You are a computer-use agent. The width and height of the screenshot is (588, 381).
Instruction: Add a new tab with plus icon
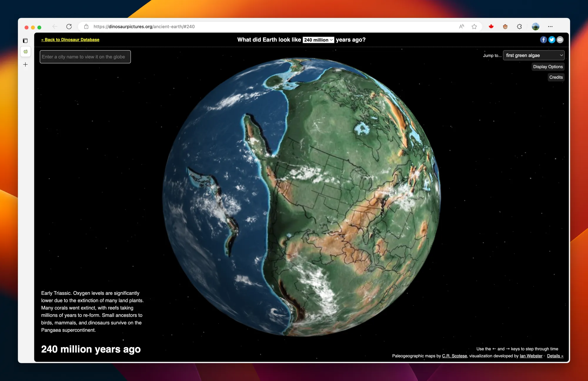(x=25, y=64)
